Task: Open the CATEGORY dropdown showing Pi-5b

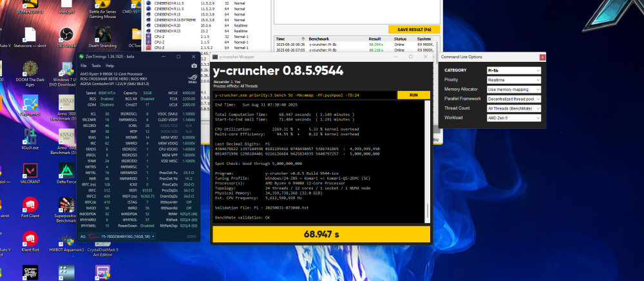Action: [513, 70]
